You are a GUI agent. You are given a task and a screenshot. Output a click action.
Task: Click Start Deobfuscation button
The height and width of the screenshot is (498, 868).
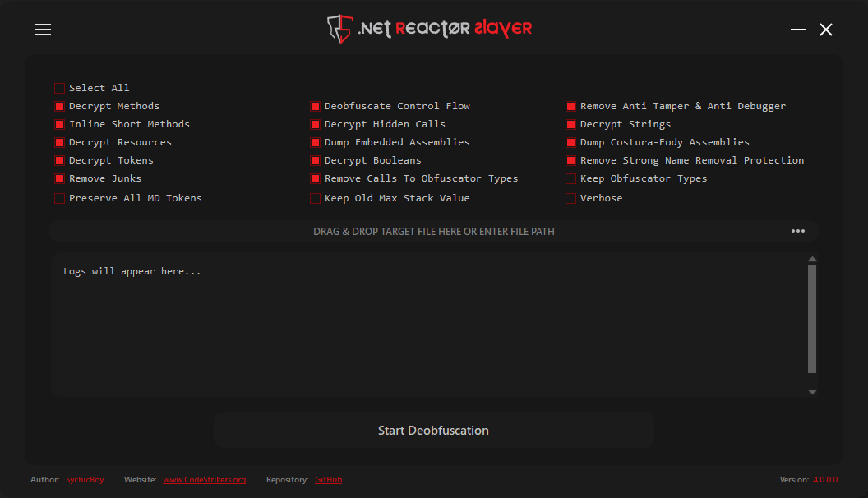click(x=433, y=430)
